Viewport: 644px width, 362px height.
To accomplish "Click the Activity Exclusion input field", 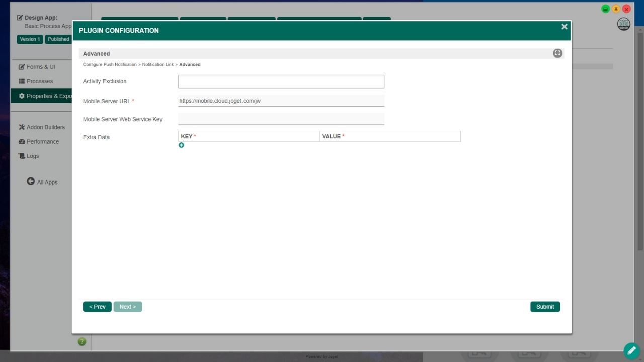I will 281,82.
